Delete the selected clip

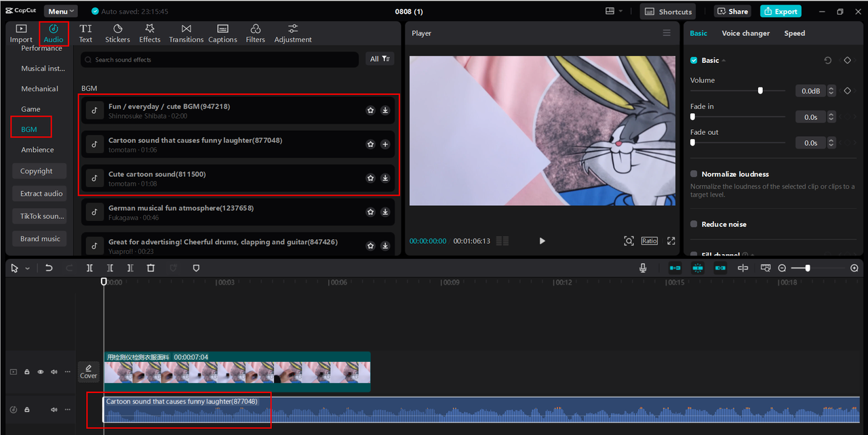coord(151,268)
